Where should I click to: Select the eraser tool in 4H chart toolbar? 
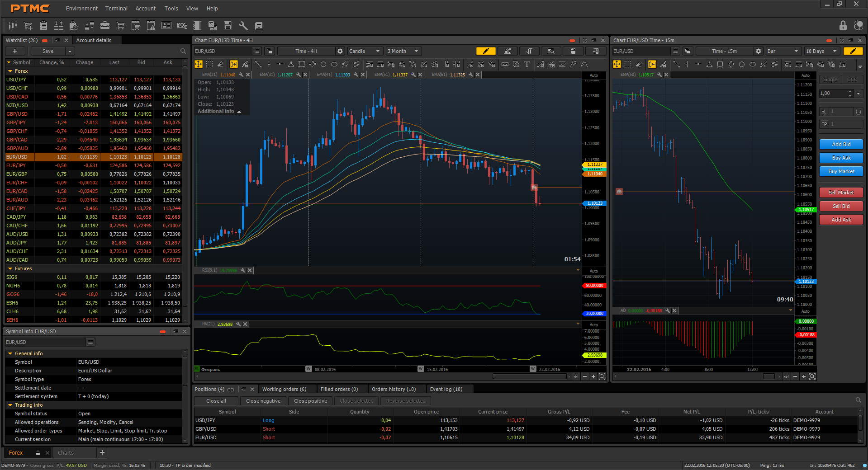[220, 64]
